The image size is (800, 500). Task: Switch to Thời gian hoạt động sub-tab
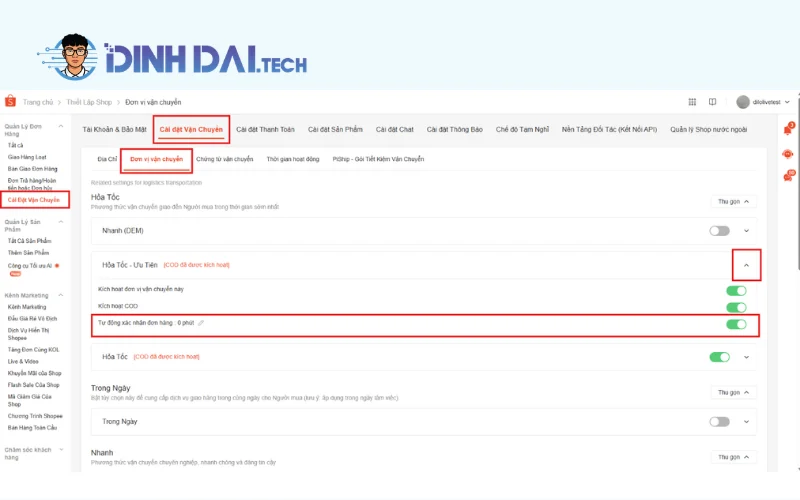click(x=293, y=159)
